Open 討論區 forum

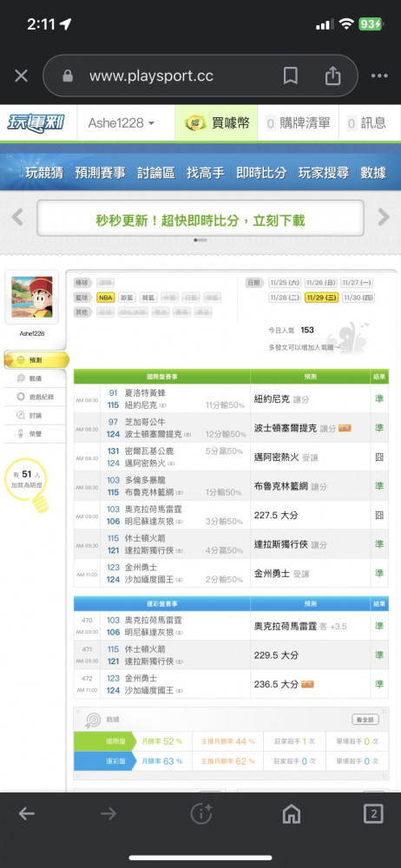(x=156, y=173)
